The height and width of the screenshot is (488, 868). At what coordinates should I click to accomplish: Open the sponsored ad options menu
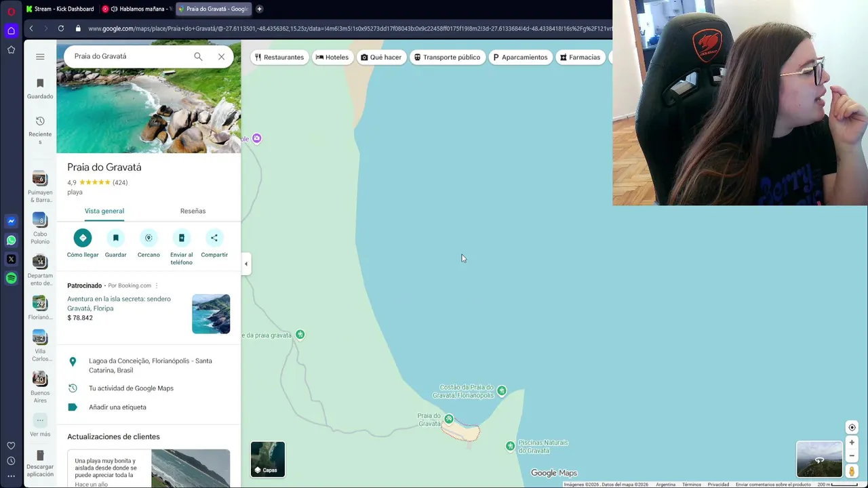(x=157, y=285)
